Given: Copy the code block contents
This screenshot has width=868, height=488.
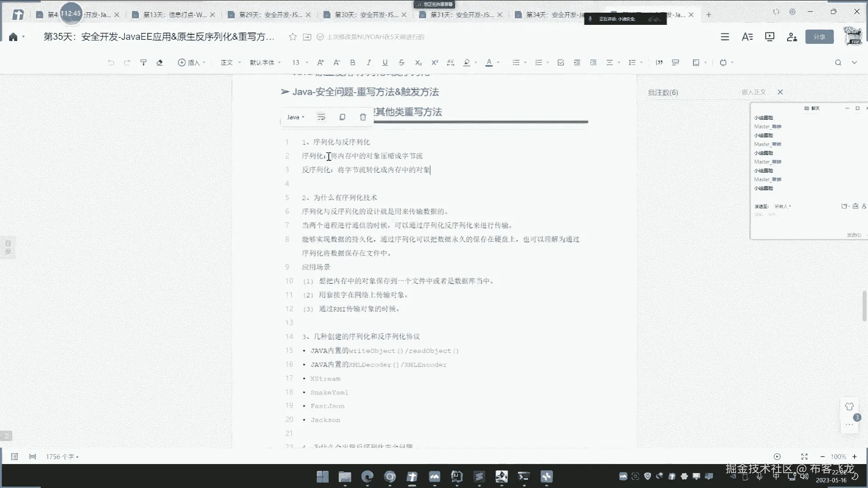Looking at the screenshot, I should point(342,117).
